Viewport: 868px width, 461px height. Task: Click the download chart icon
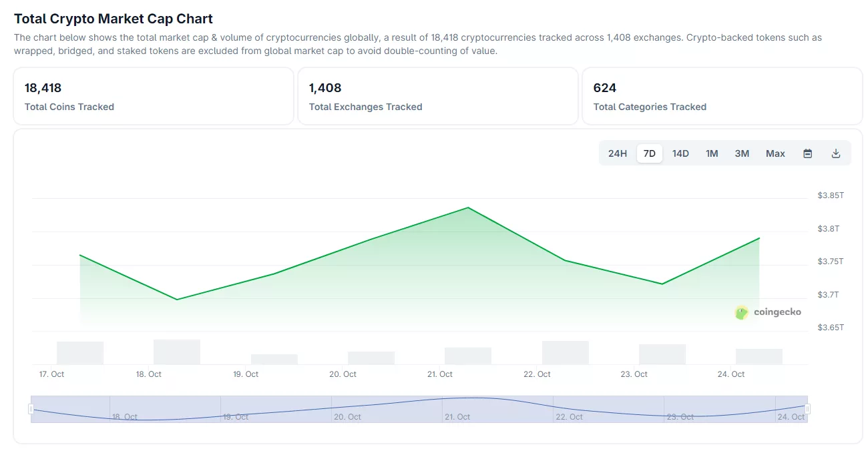click(x=835, y=153)
